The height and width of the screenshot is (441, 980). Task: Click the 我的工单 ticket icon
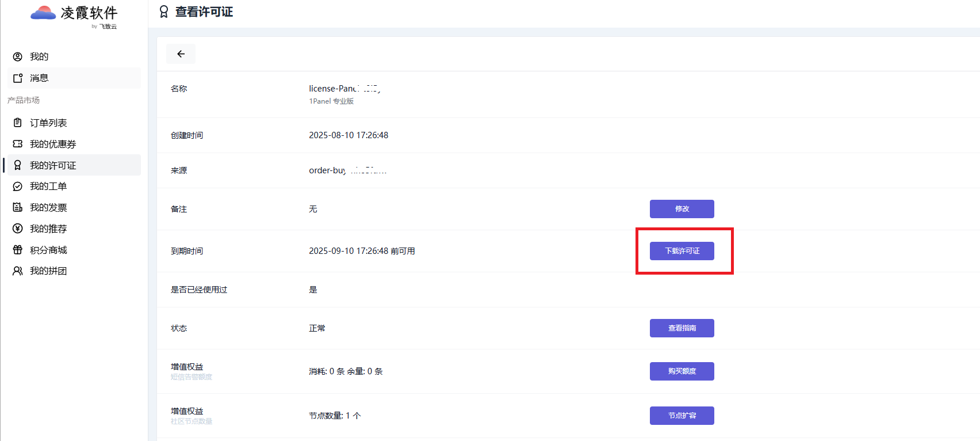click(18, 187)
